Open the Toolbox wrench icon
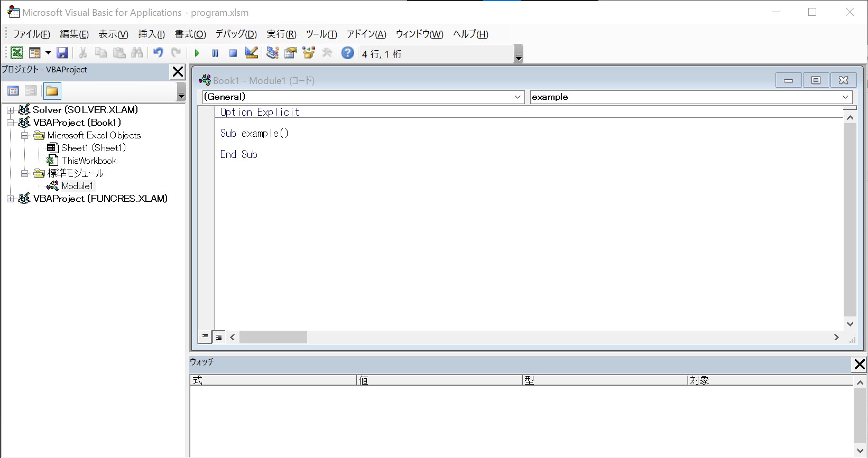The height and width of the screenshot is (458, 868). pyautogui.click(x=327, y=53)
